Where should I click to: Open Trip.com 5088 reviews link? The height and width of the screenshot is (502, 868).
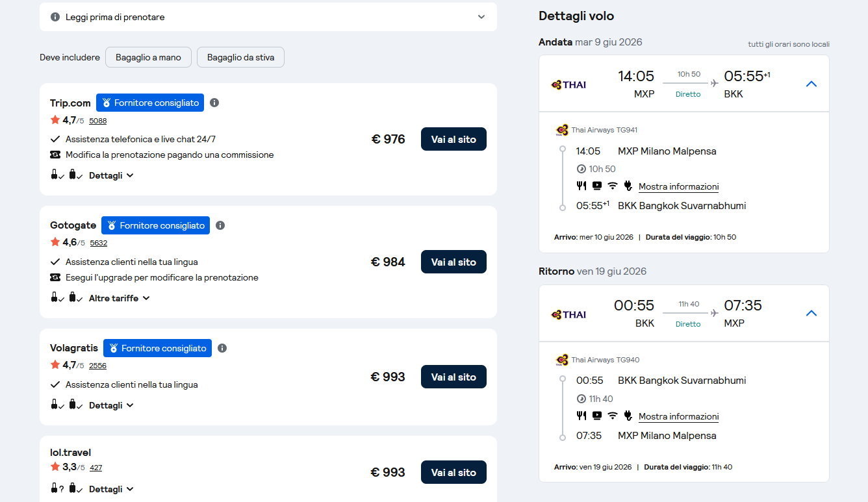[x=97, y=121]
